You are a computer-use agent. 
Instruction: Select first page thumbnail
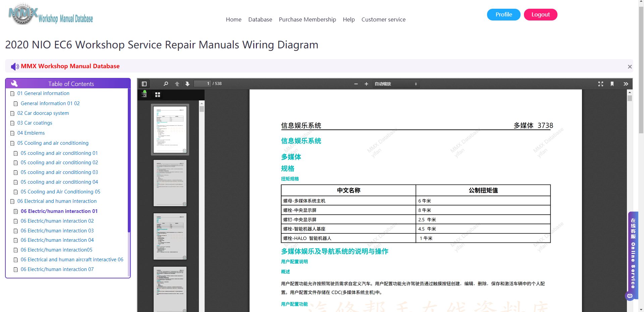(170, 130)
